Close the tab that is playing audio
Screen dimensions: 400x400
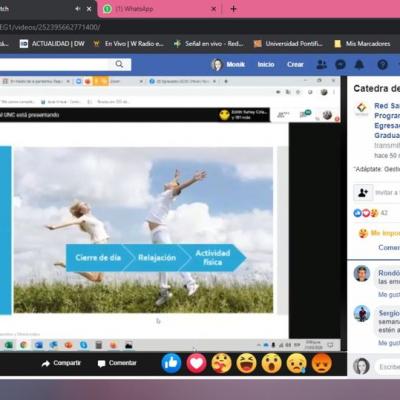click(89, 9)
